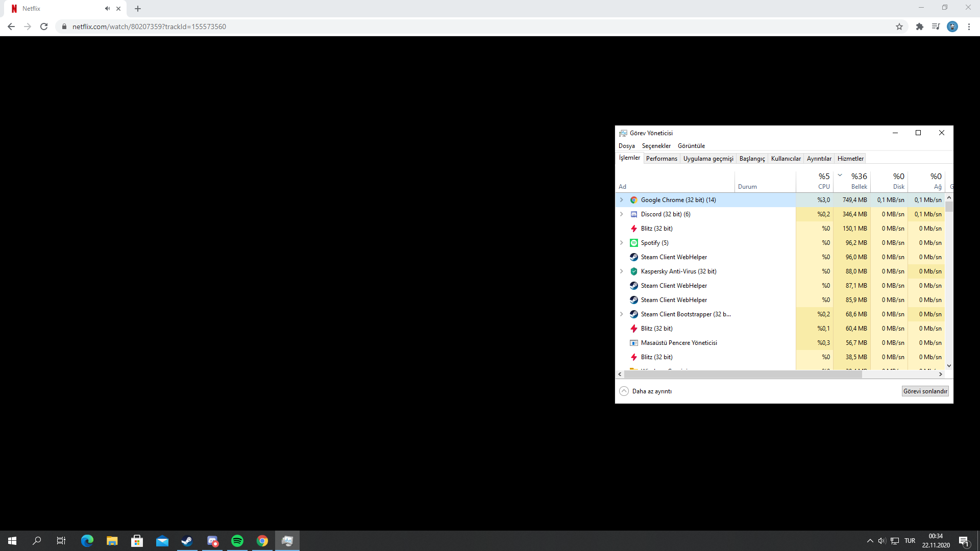Click the Görevi sonlandır button
Screen dimensions: 980x551
[925, 391]
